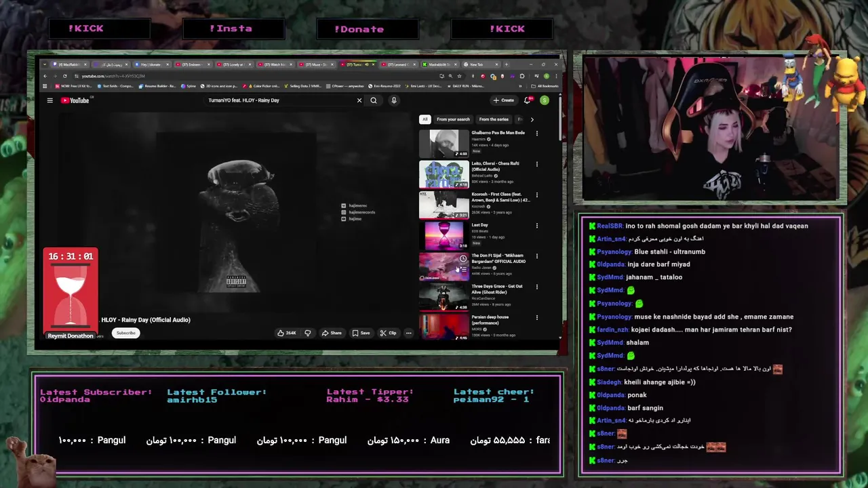Clear the YouTube search box text
Screen dimensions: 868x488
coord(359,100)
